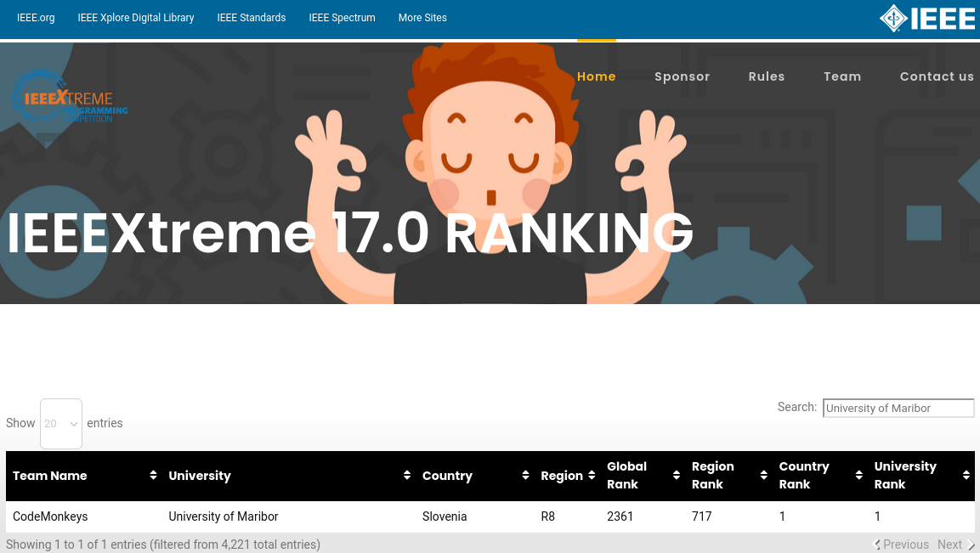This screenshot has width=980, height=553.
Task: Open the Rules menu item
Action: point(766,76)
